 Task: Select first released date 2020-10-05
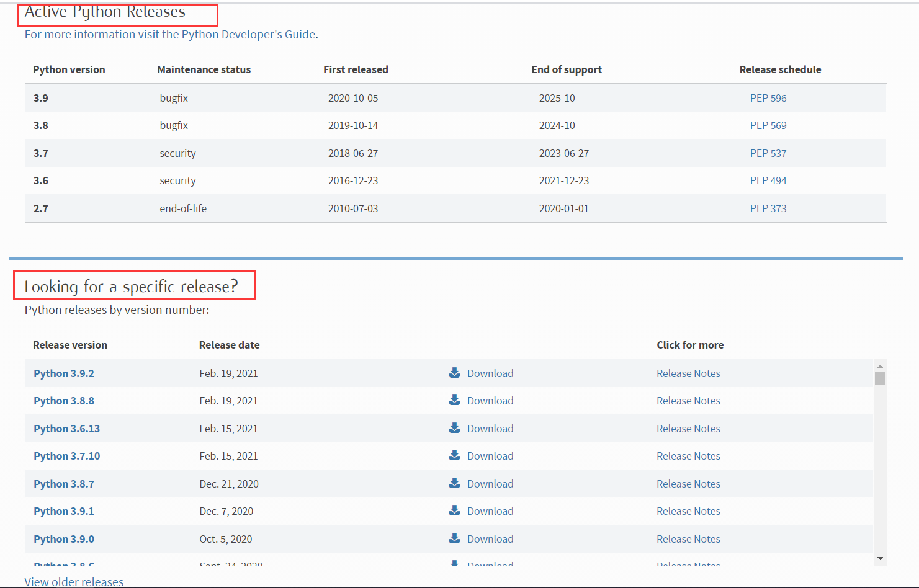pos(353,98)
